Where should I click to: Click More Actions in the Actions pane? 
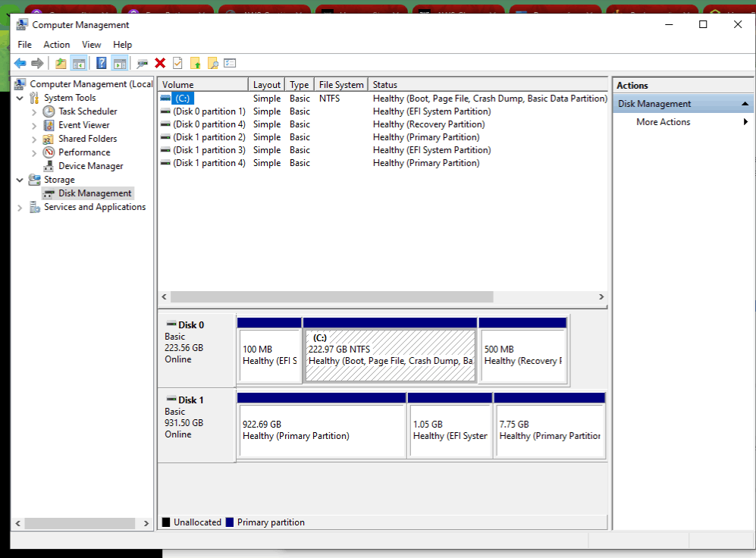(x=663, y=122)
